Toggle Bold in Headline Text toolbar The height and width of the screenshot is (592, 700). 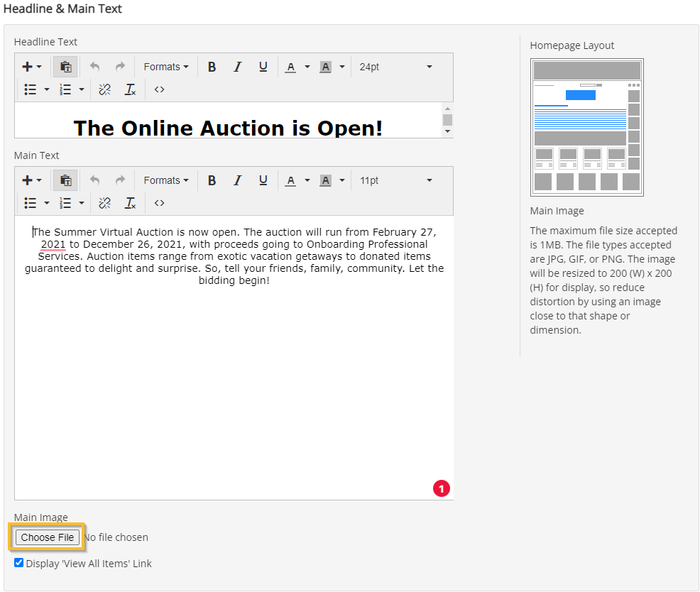click(212, 67)
